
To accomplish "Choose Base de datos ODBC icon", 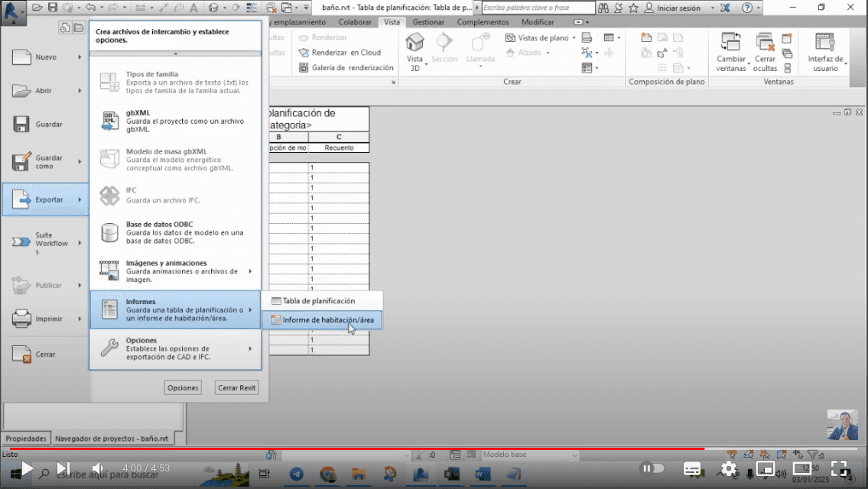I will tap(109, 232).
